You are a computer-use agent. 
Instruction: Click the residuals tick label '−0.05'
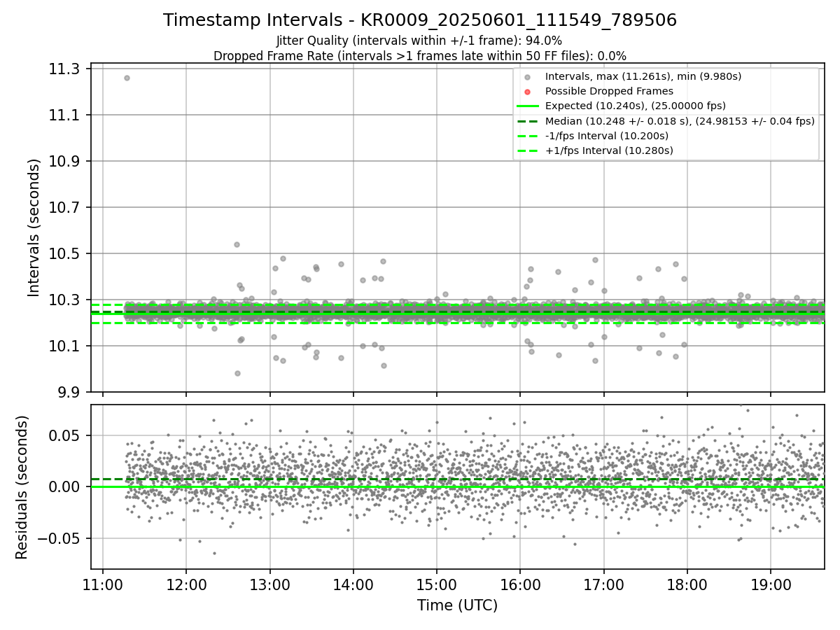click(x=59, y=538)
